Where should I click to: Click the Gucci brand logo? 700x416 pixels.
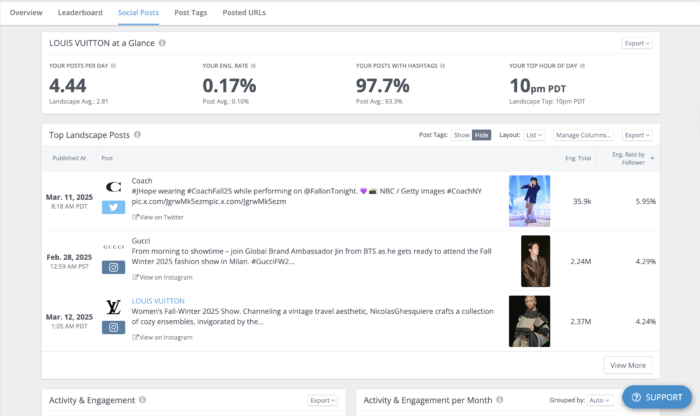point(113,247)
